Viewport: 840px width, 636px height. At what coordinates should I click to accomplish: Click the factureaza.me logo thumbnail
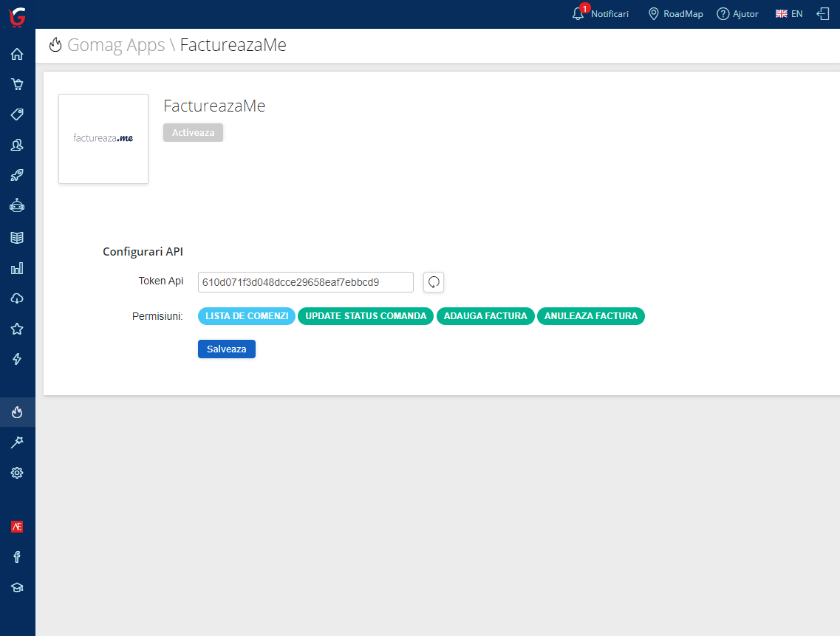[x=103, y=139]
